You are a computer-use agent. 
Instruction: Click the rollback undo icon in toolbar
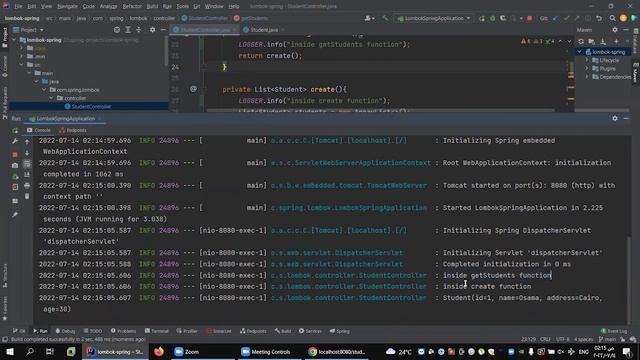click(599, 18)
